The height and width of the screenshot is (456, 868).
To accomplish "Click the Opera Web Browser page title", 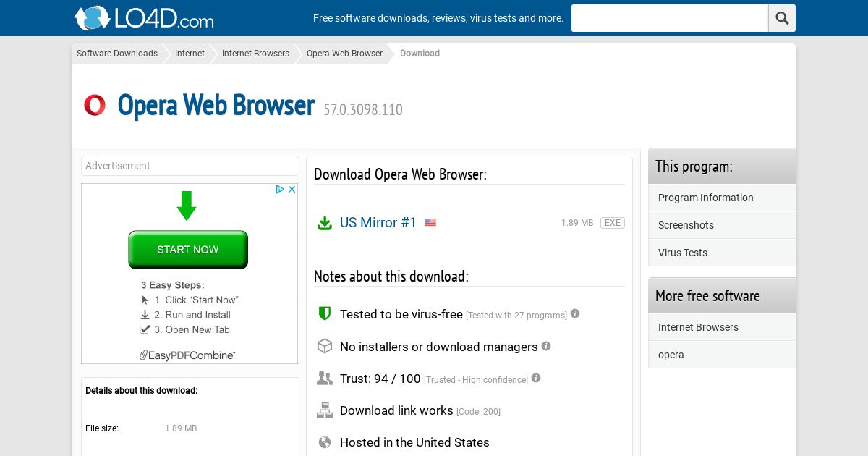I will [216, 106].
